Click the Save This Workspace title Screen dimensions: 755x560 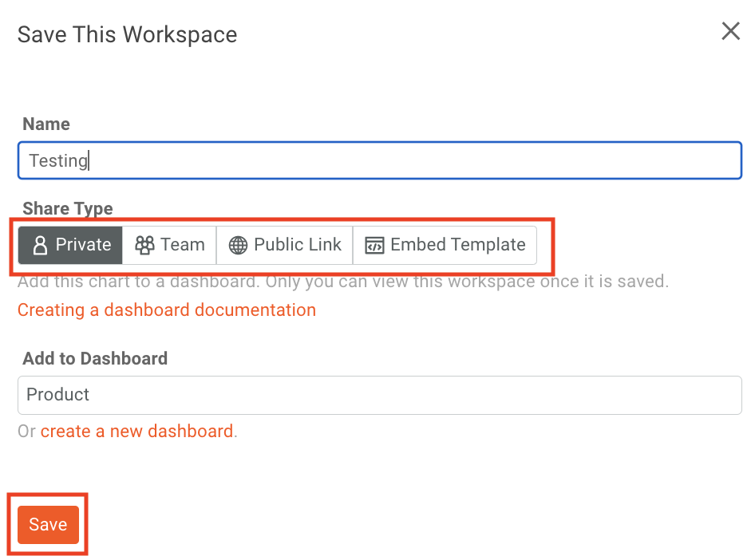127,35
